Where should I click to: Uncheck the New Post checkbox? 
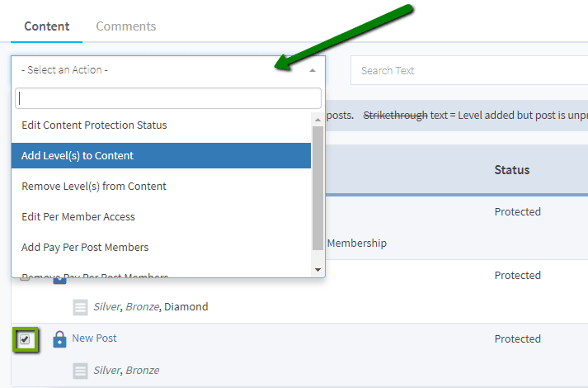pos(25,339)
